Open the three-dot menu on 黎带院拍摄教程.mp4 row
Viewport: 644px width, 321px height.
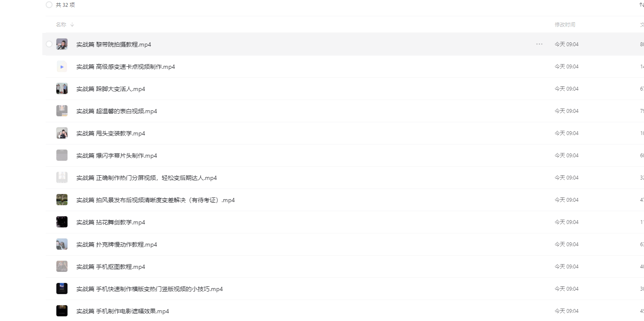click(x=539, y=44)
